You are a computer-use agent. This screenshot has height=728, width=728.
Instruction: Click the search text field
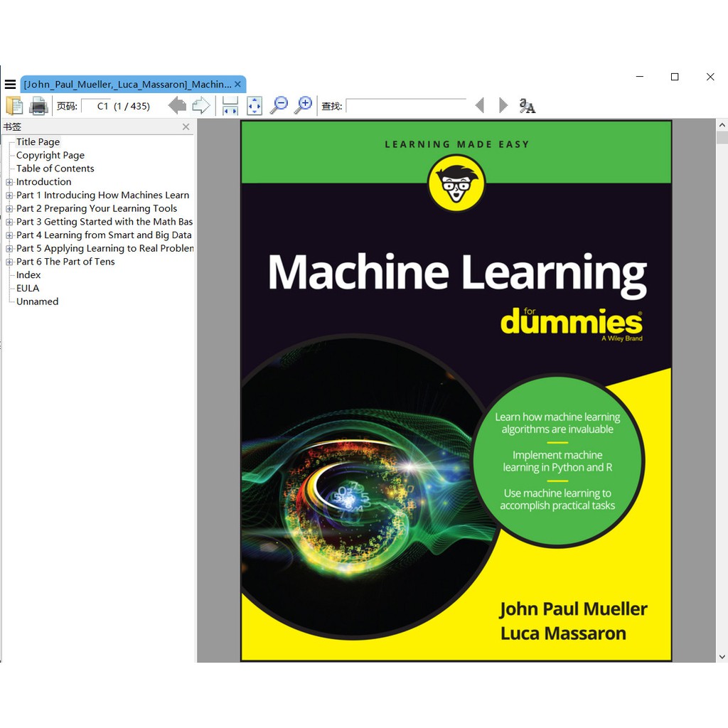pos(405,106)
